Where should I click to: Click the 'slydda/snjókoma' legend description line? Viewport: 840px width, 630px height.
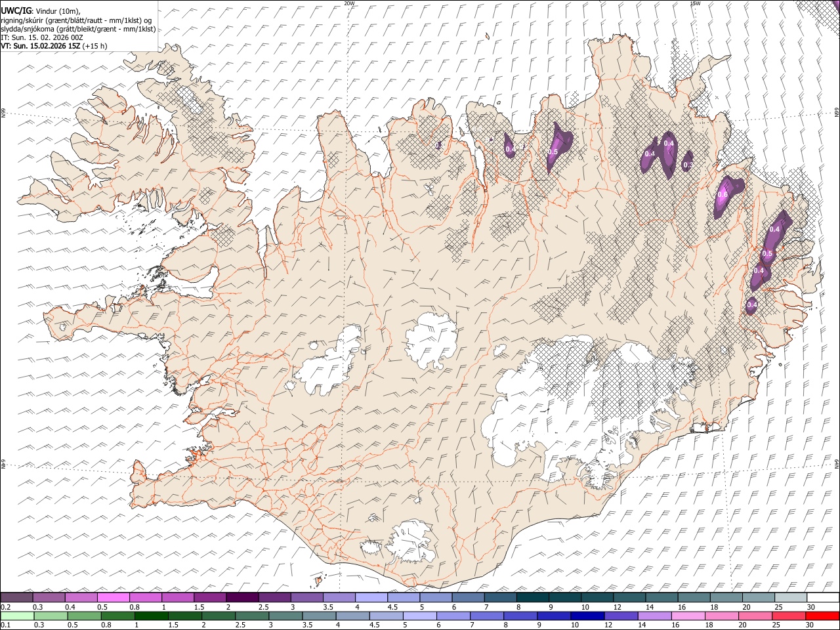tap(78, 29)
